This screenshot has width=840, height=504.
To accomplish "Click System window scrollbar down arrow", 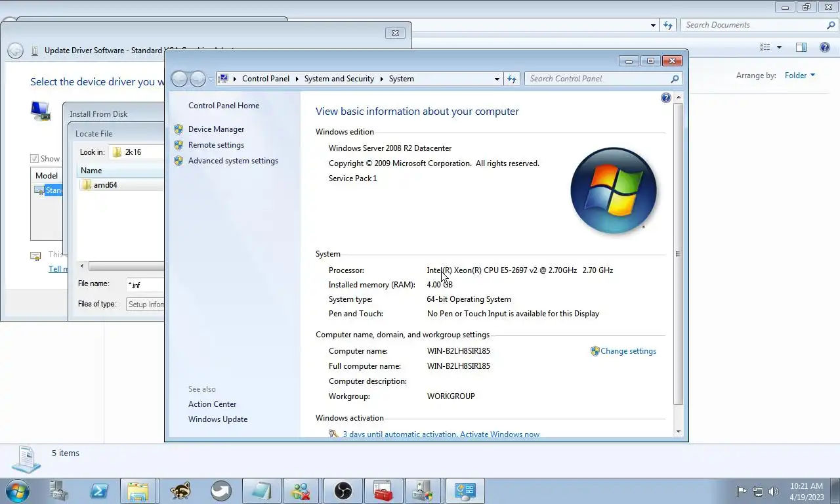I will pyautogui.click(x=678, y=432).
